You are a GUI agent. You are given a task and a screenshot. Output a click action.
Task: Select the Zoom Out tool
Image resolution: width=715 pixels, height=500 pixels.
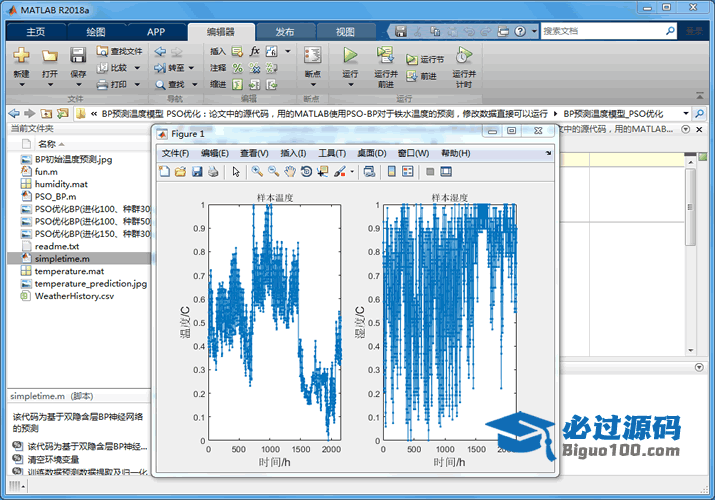click(274, 172)
